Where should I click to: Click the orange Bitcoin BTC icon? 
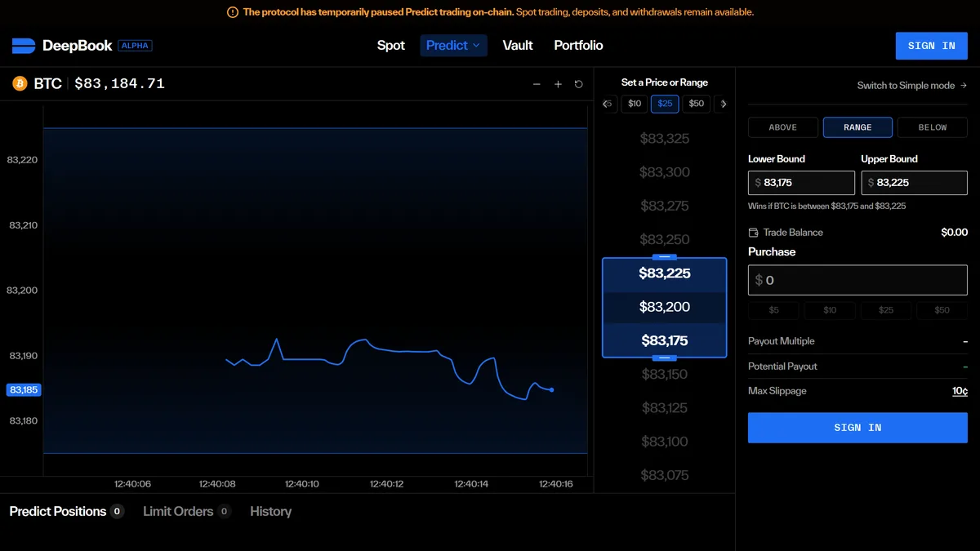(x=20, y=83)
